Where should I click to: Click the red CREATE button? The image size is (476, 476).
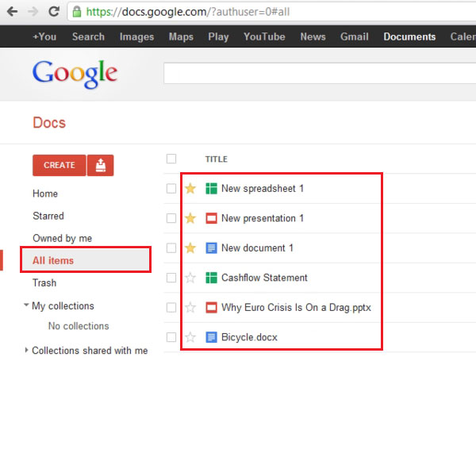coord(59,166)
